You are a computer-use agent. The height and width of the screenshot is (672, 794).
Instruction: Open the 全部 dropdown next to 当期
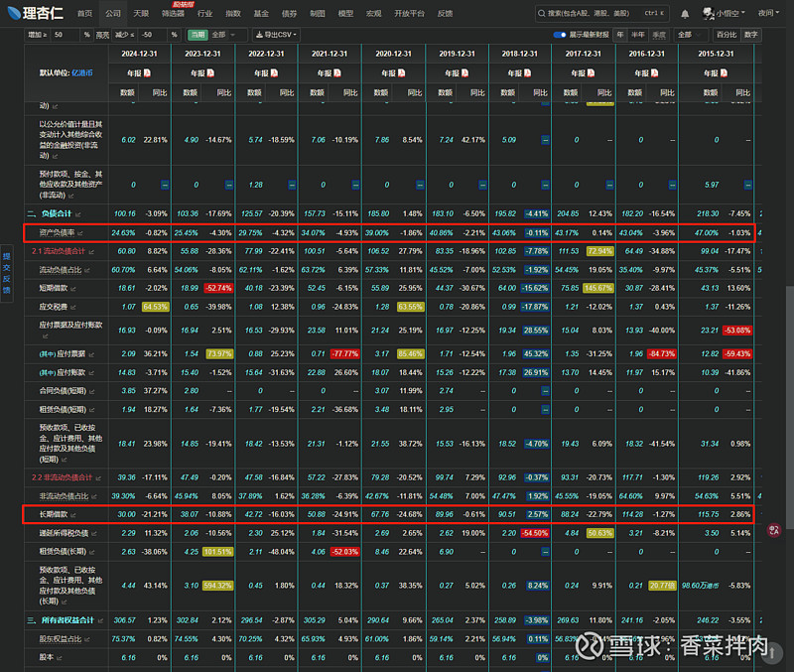pos(223,35)
